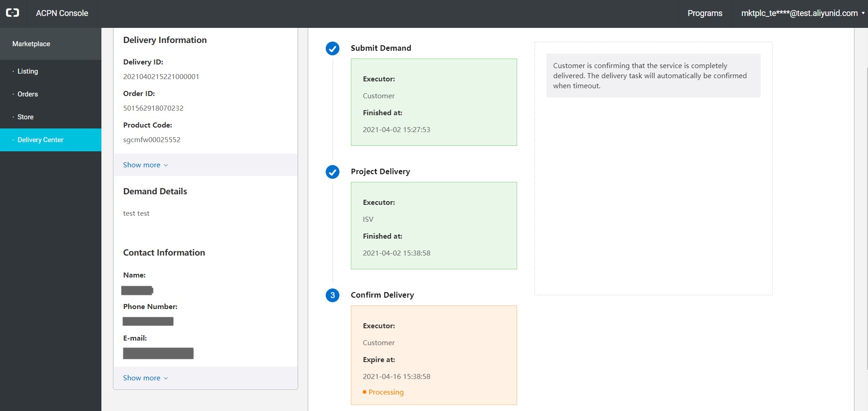Click the Submit Demand green status card
Image resolution: width=868 pixels, height=411 pixels.
434,102
